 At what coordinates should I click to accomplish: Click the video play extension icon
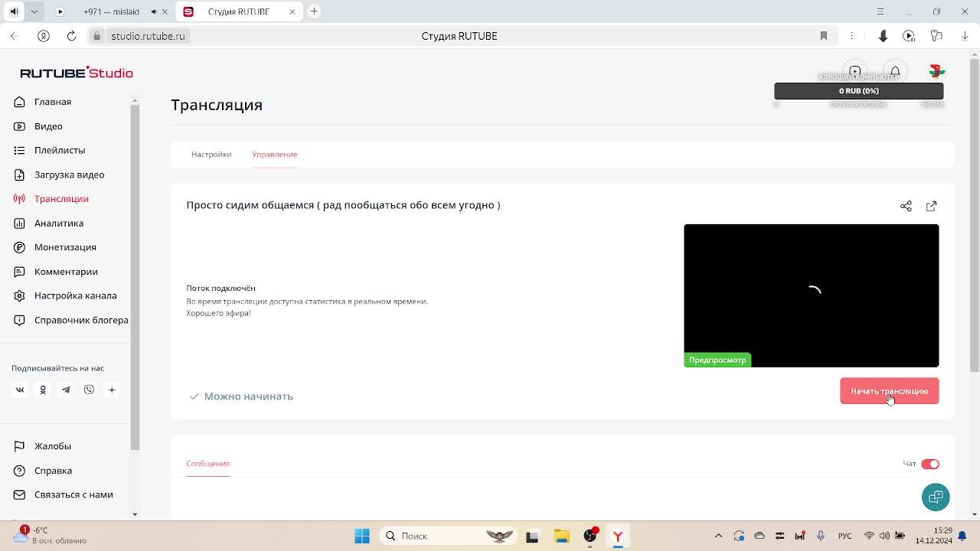tap(909, 36)
